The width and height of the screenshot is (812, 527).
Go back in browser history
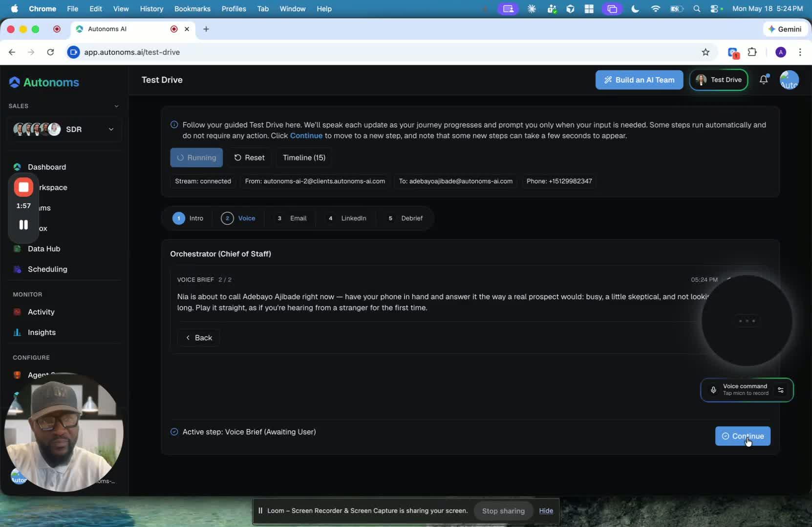[x=12, y=52]
